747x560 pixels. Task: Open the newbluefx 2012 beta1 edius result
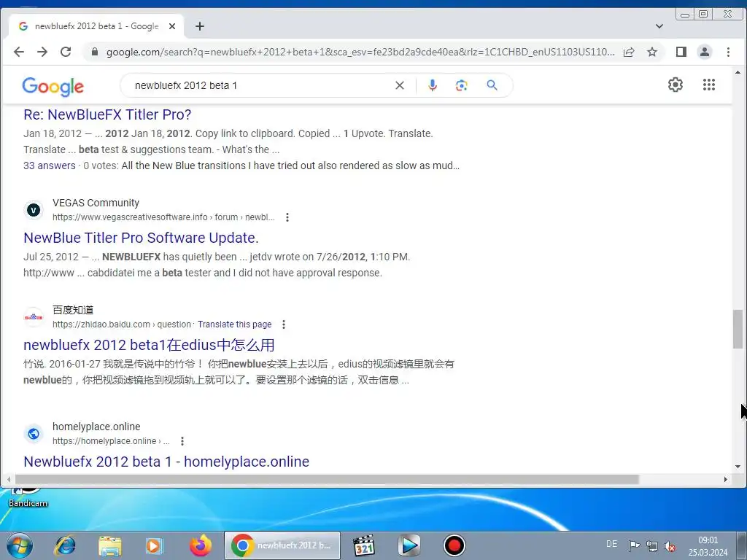[x=149, y=345]
